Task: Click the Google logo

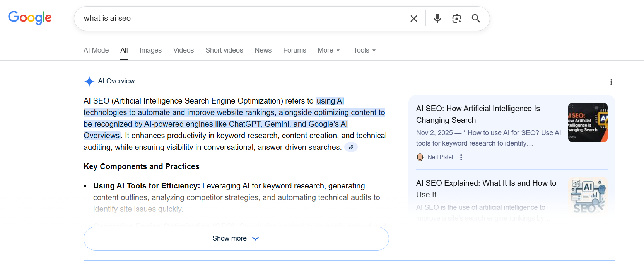Action: pos(30,18)
